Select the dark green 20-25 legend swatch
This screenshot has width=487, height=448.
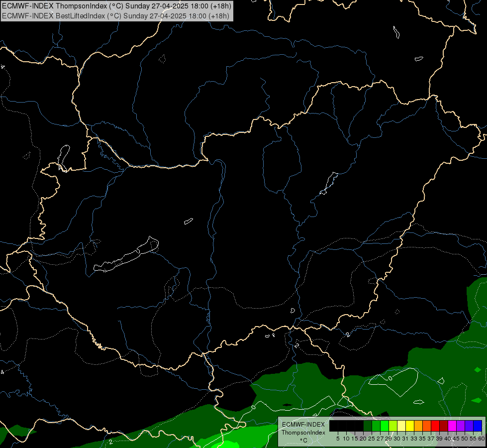[x=368, y=426]
